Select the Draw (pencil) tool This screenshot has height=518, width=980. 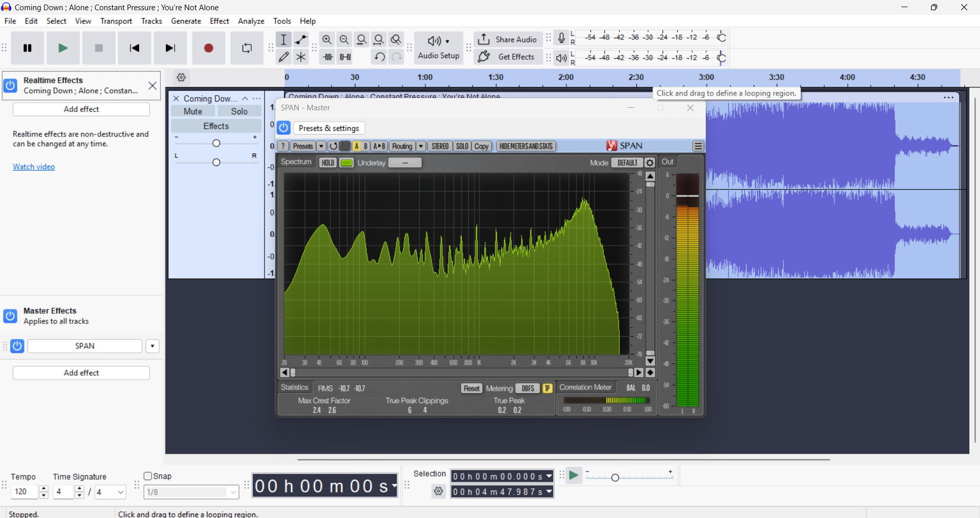tap(284, 57)
